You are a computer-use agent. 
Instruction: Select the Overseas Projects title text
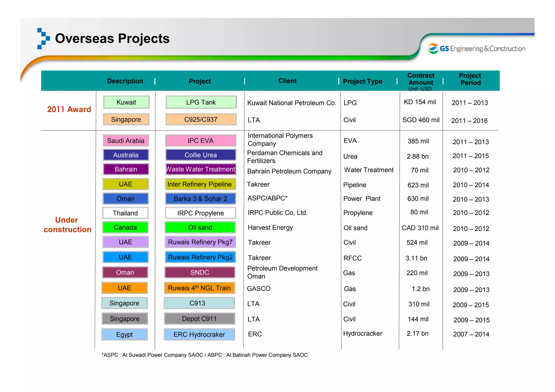coord(112,38)
